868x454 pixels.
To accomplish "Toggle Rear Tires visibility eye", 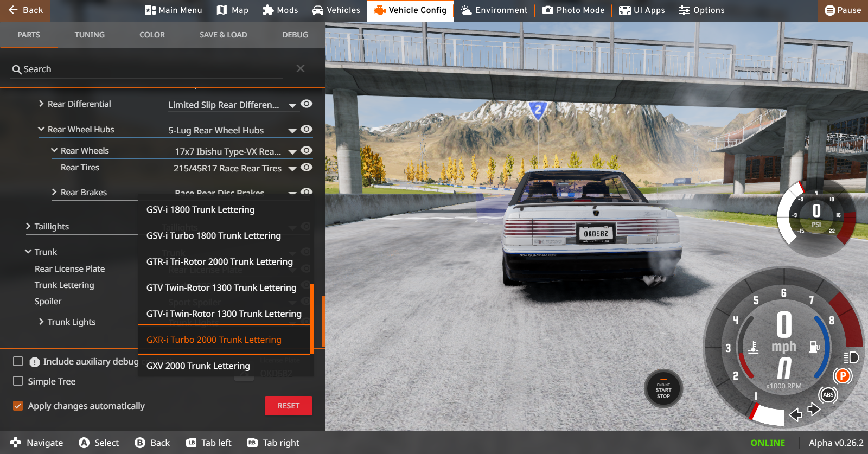I will coord(307,167).
